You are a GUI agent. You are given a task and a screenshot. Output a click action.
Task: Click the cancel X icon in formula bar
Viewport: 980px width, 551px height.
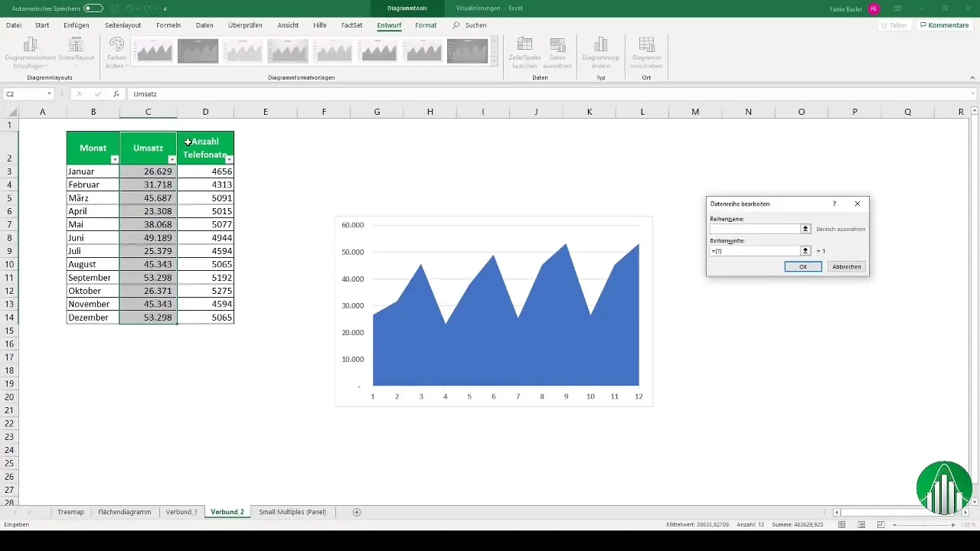click(79, 94)
